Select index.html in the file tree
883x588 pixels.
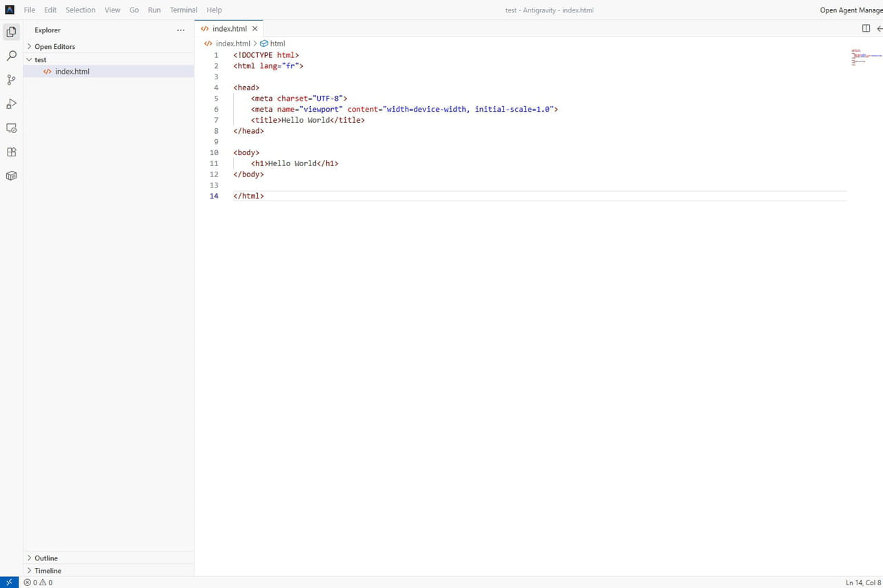pos(72,72)
